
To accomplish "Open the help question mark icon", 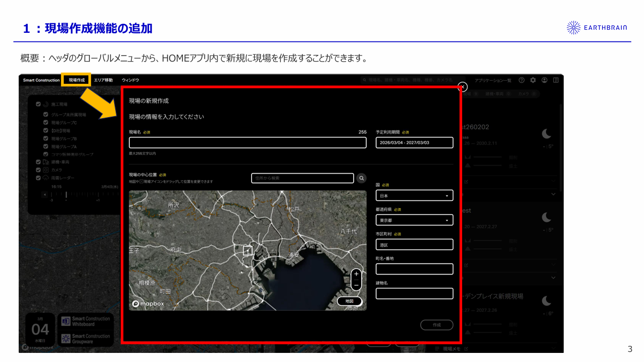I will [x=521, y=80].
